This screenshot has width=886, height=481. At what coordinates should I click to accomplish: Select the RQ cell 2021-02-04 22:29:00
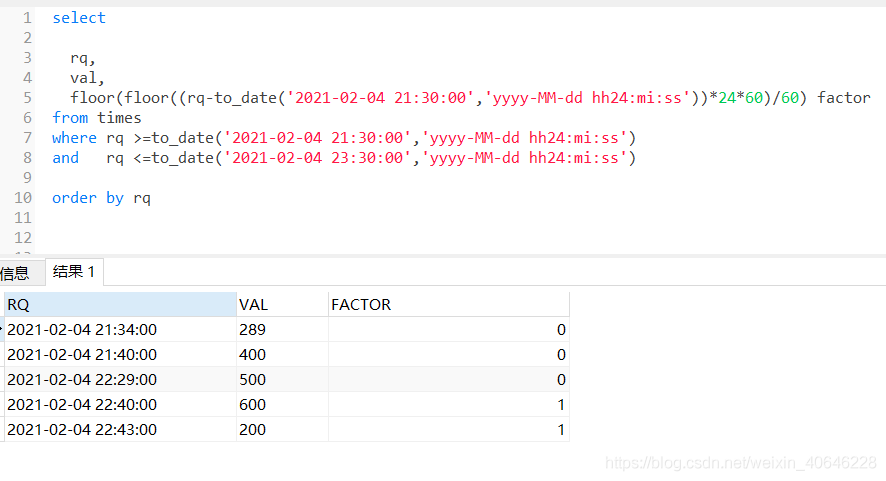[x=82, y=379]
